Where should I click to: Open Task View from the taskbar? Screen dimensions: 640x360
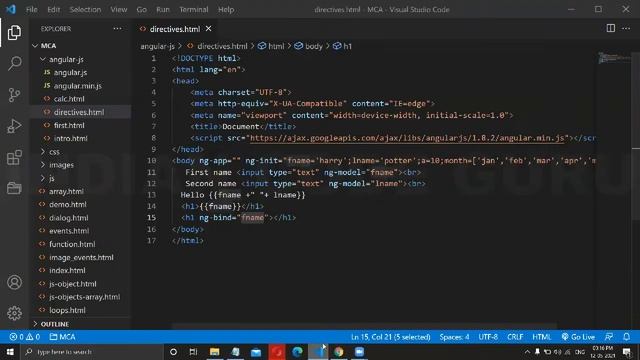(x=193, y=351)
